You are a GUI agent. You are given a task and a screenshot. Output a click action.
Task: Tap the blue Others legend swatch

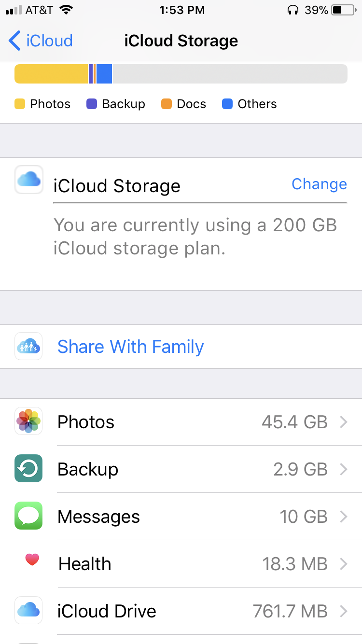tap(227, 104)
